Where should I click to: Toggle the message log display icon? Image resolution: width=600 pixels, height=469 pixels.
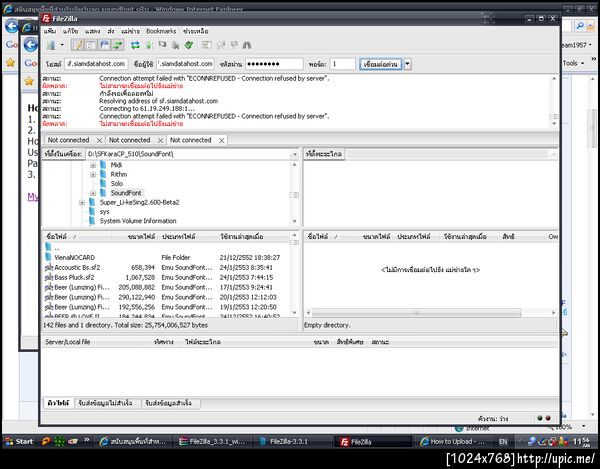coord(78,45)
